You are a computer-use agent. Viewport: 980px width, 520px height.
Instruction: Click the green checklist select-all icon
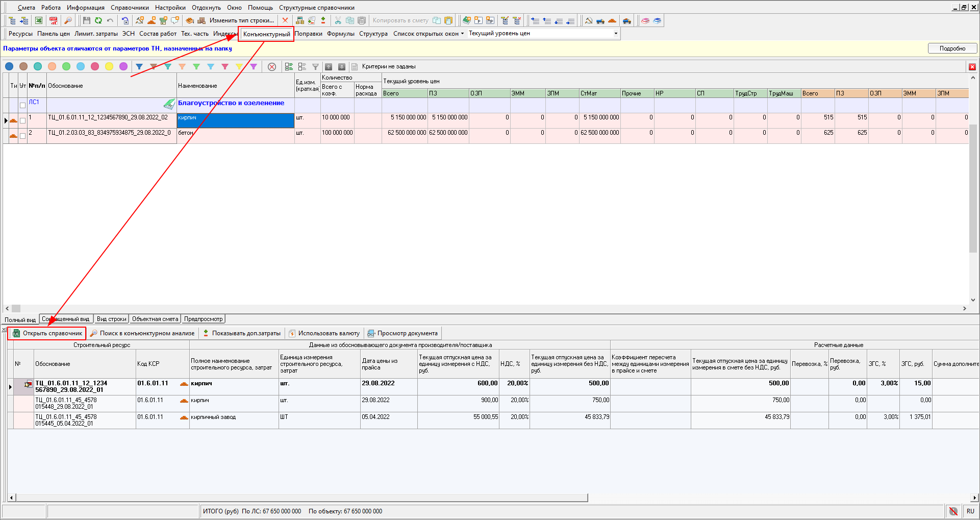tap(289, 67)
